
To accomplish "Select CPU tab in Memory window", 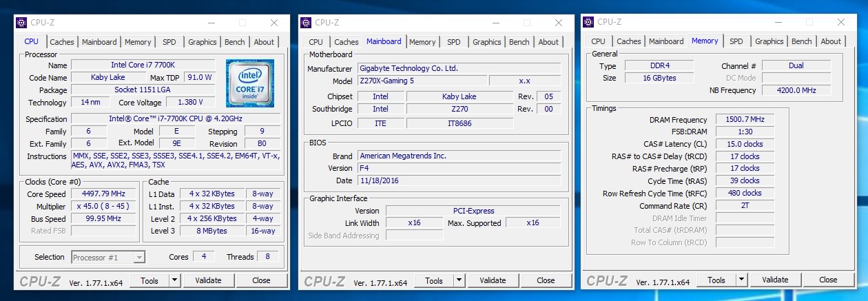I will pos(598,41).
